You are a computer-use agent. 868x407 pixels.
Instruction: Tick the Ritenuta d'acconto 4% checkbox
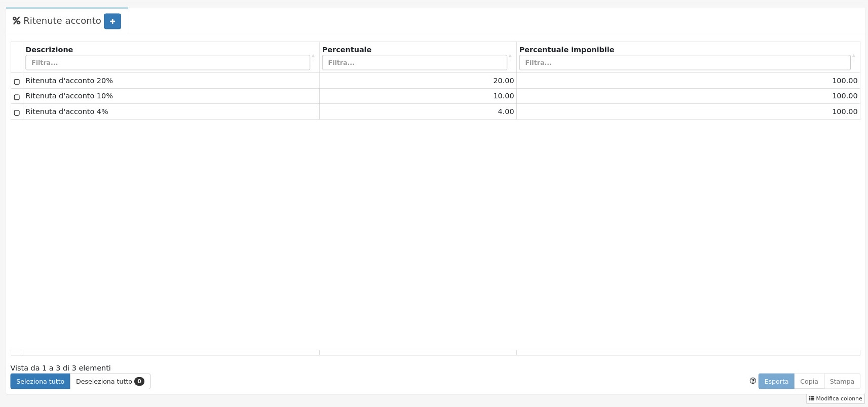17,113
